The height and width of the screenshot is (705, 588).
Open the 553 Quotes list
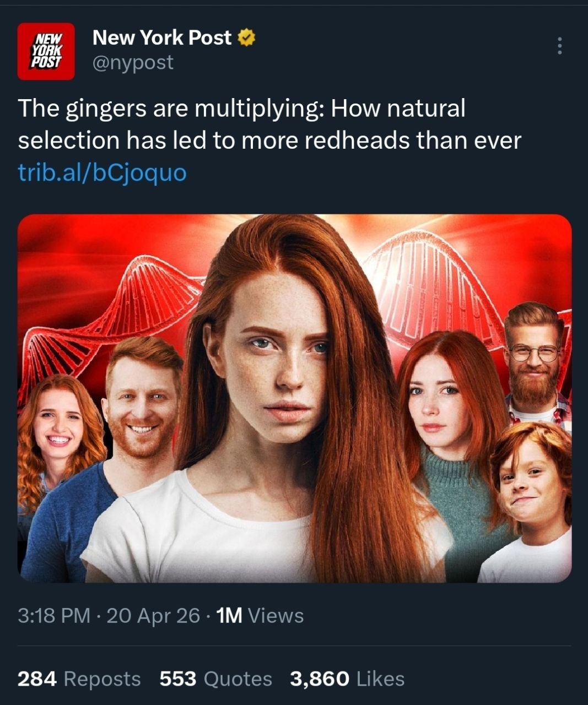pos(215,679)
